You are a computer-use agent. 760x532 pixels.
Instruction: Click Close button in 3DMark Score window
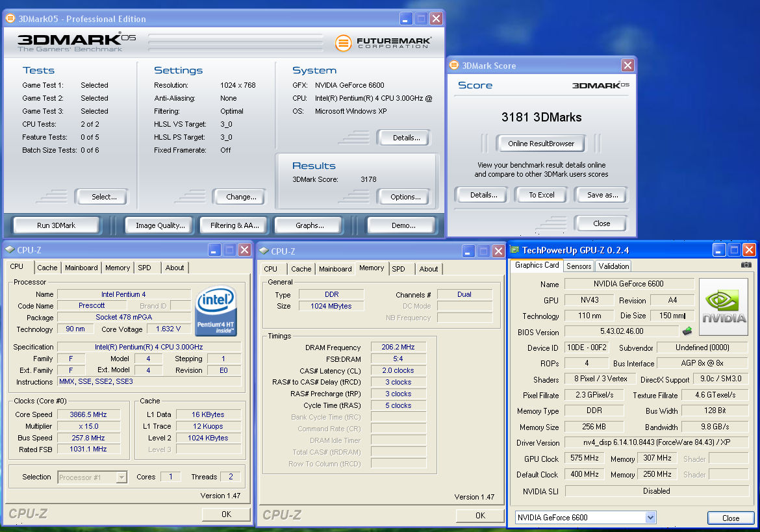[601, 223]
